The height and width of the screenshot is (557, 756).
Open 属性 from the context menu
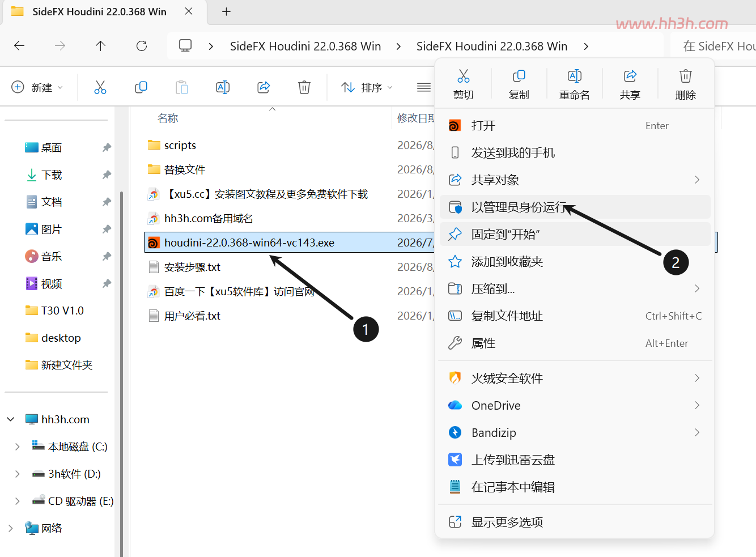(575, 343)
